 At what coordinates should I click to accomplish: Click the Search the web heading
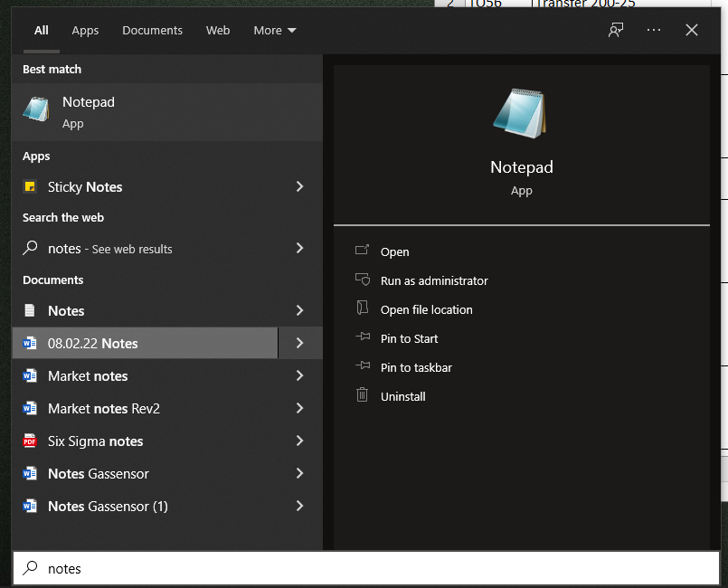point(63,217)
